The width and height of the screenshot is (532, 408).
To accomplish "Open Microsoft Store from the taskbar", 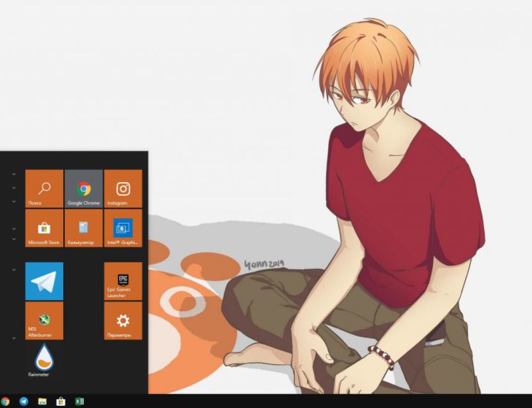I will tap(60, 401).
